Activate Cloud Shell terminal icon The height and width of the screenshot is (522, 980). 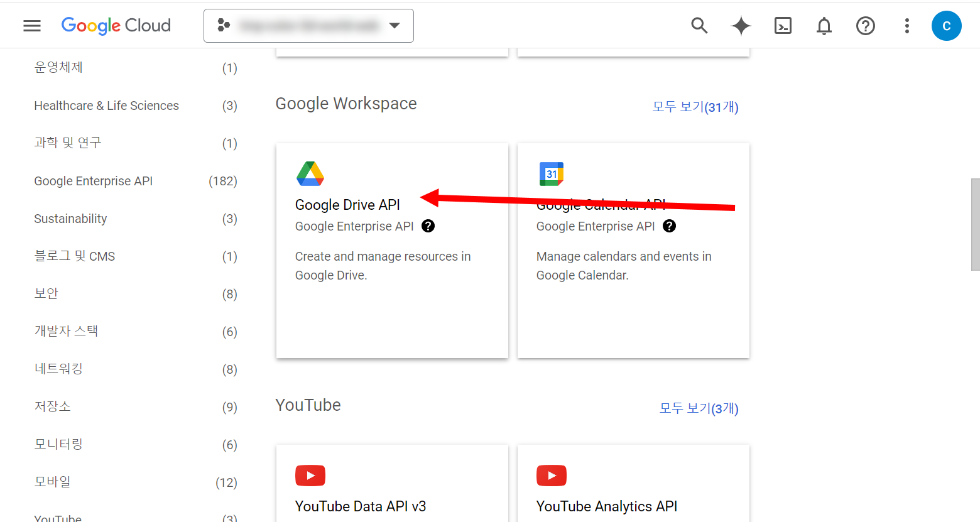click(x=783, y=26)
